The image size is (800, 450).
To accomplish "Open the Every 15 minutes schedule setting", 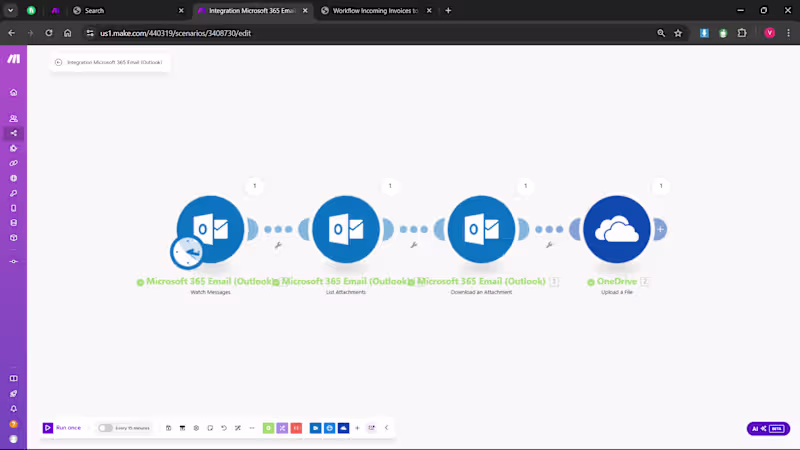I will [x=132, y=428].
